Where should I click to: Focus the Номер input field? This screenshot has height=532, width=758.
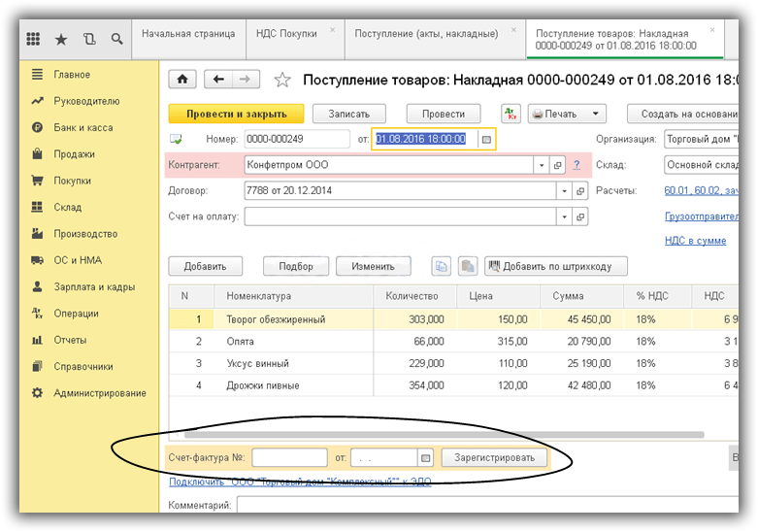[x=297, y=139]
